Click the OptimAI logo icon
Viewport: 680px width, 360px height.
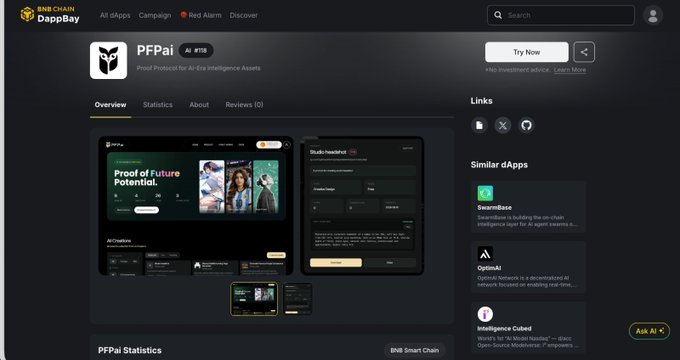[x=485, y=254]
